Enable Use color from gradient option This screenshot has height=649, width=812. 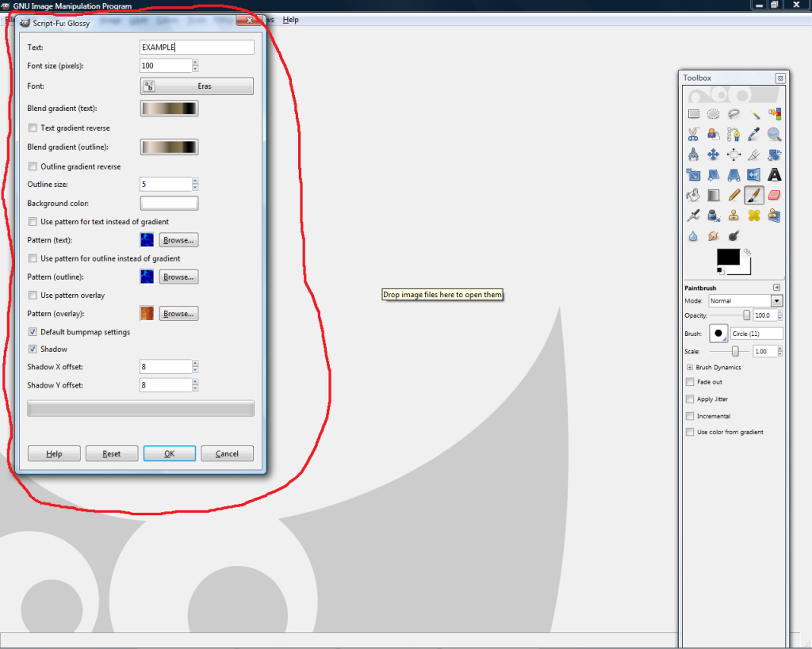coord(690,432)
